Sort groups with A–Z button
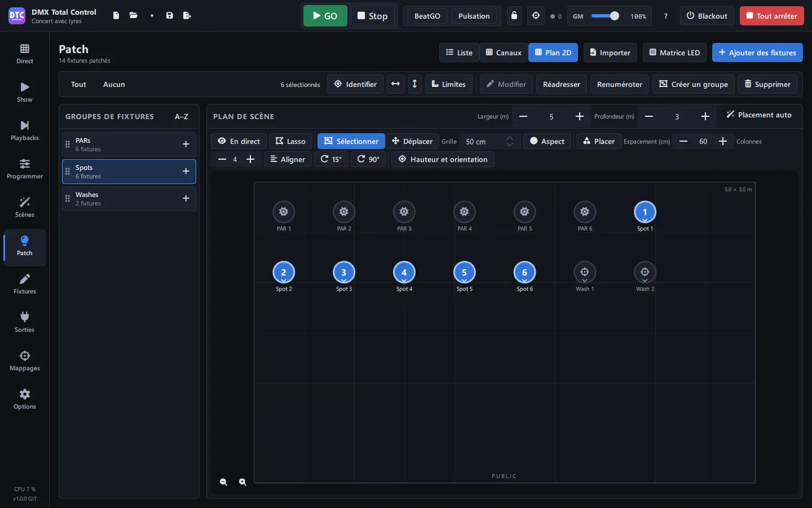 [x=182, y=116]
